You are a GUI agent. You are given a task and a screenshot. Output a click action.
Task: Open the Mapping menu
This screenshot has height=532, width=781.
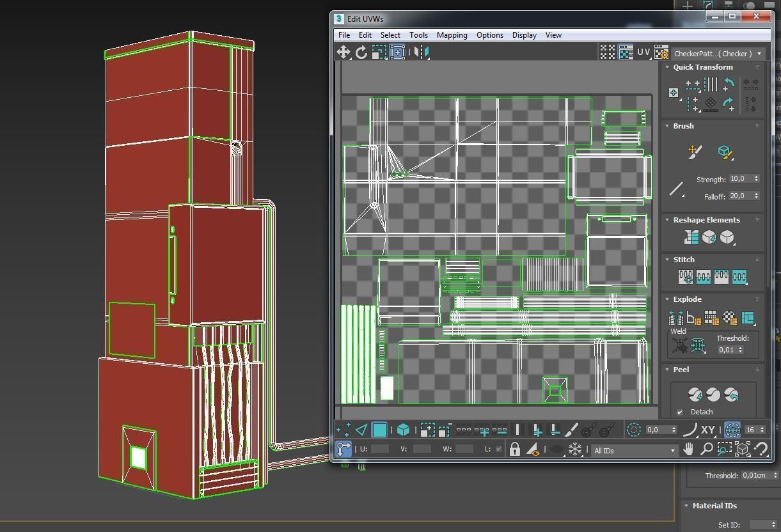click(452, 35)
